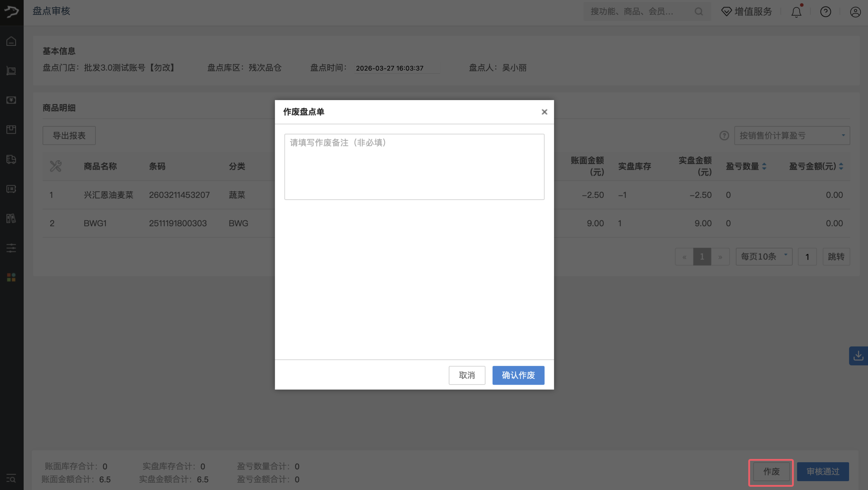Click the search magnifier icon
The height and width of the screenshot is (490, 868).
[698, 12]
